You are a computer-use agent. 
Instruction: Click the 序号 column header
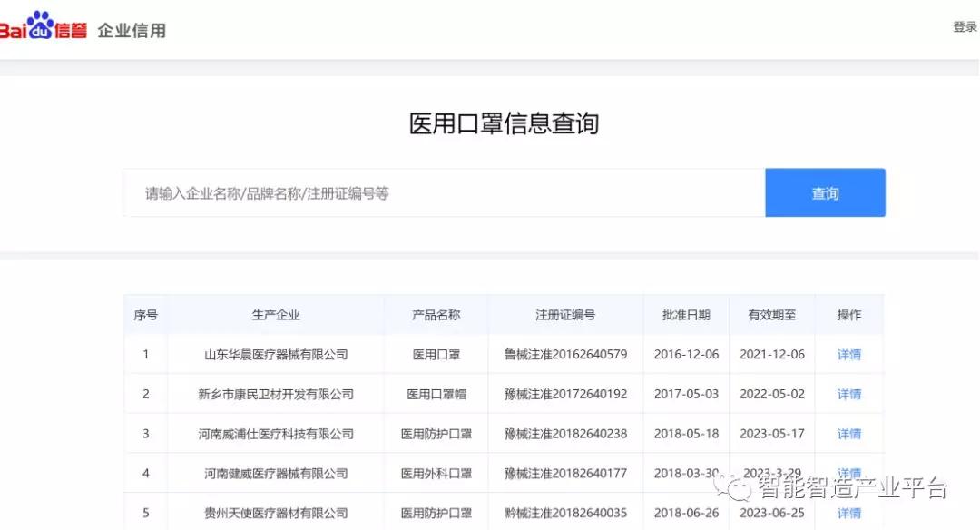[146, 314]
